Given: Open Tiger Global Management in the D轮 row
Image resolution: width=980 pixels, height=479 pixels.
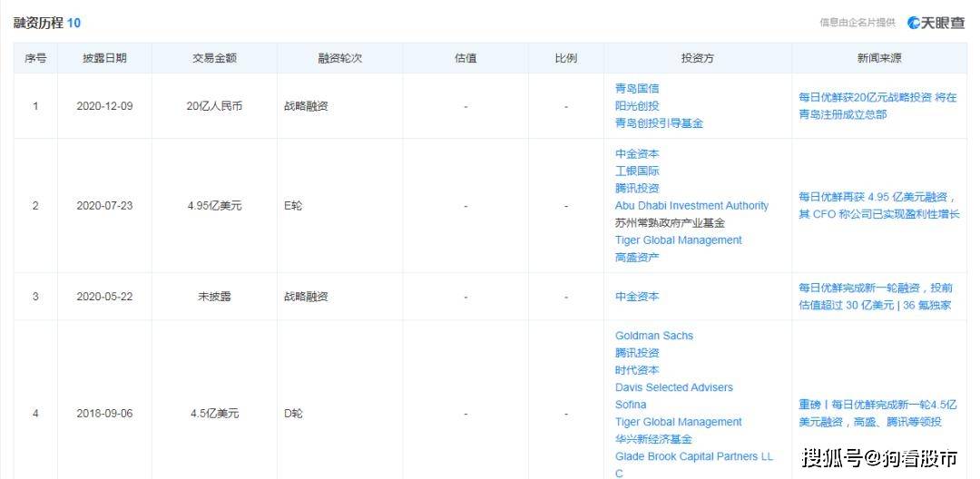Looking at the screenshot, I should pyautogui.click(x=678, y=422).
